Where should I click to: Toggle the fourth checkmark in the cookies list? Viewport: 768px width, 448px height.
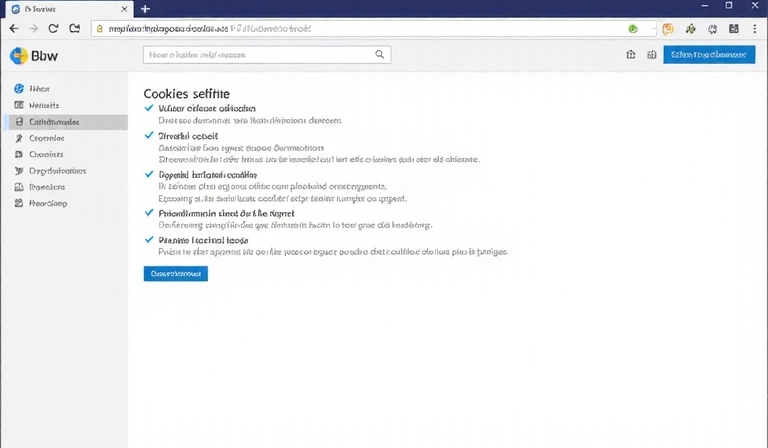pos(149,212)
